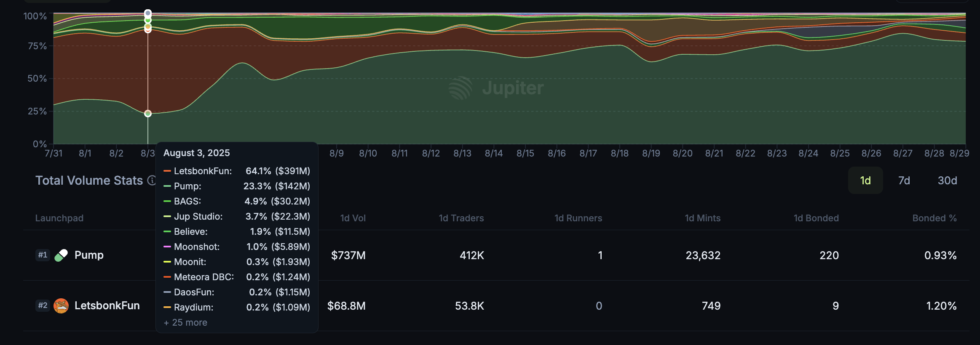This screenshot has width=980, height=345.
Task: Click the pink Moonshot legend dash in tooltip
Action: 167,247
